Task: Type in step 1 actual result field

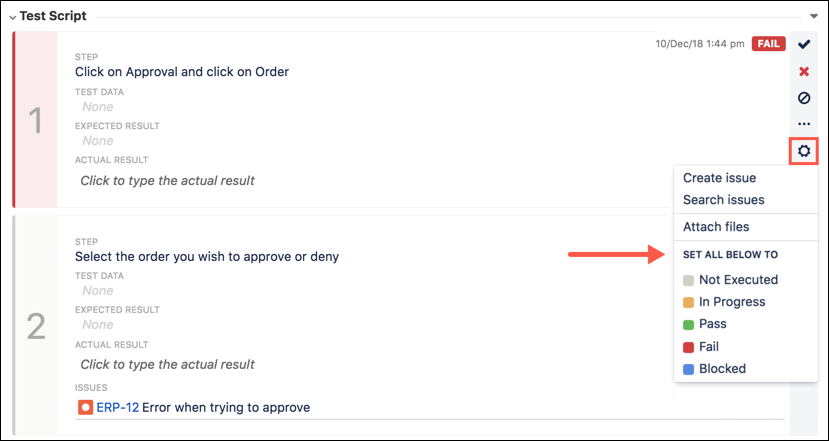Action: point(167,181)
